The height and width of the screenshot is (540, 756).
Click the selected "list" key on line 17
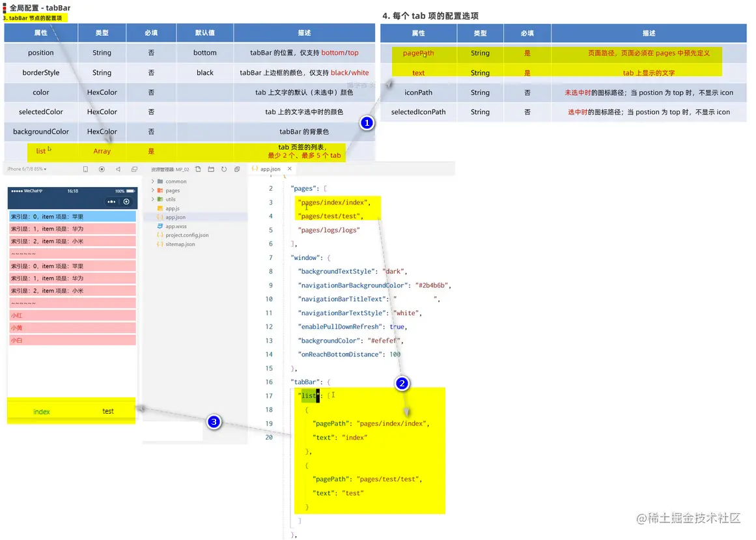[309, 396]
